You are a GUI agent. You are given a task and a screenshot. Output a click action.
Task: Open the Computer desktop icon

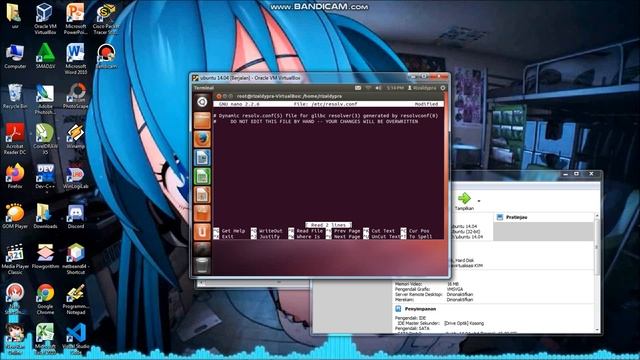[x=15, y=56]
